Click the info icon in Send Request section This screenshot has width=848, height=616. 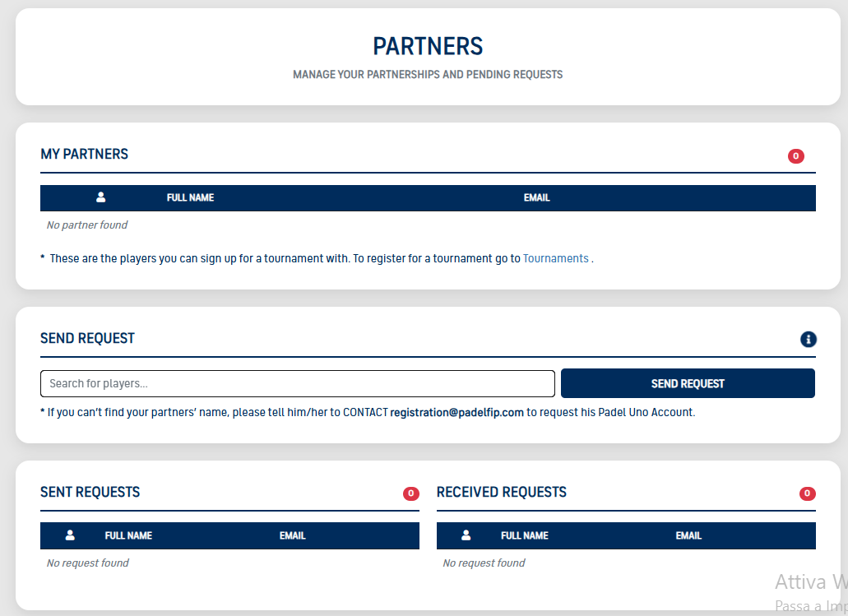(808, 339)
